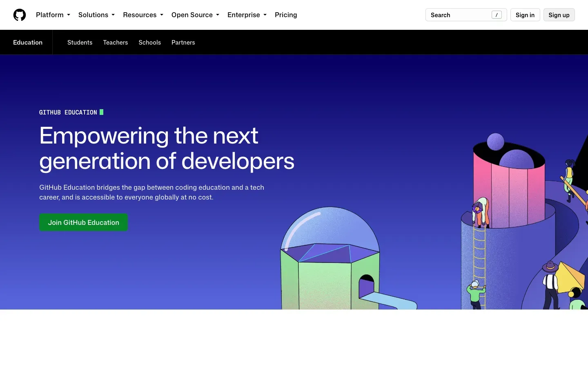This screenshot has height=368, width=588.
Task: Click the slash shortcut key icon in search
Action: [497, 15]
